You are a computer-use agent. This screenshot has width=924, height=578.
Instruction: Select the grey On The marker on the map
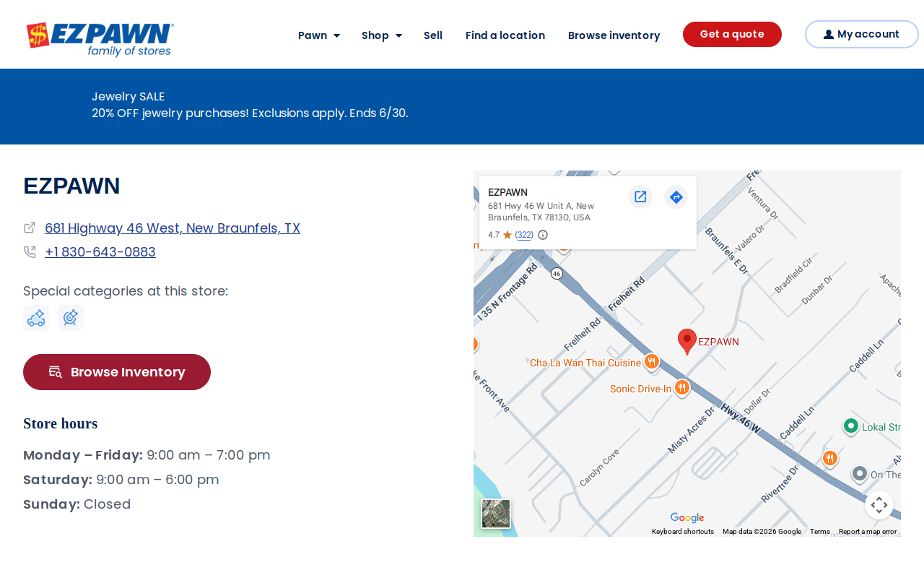[x=860, y=474]
